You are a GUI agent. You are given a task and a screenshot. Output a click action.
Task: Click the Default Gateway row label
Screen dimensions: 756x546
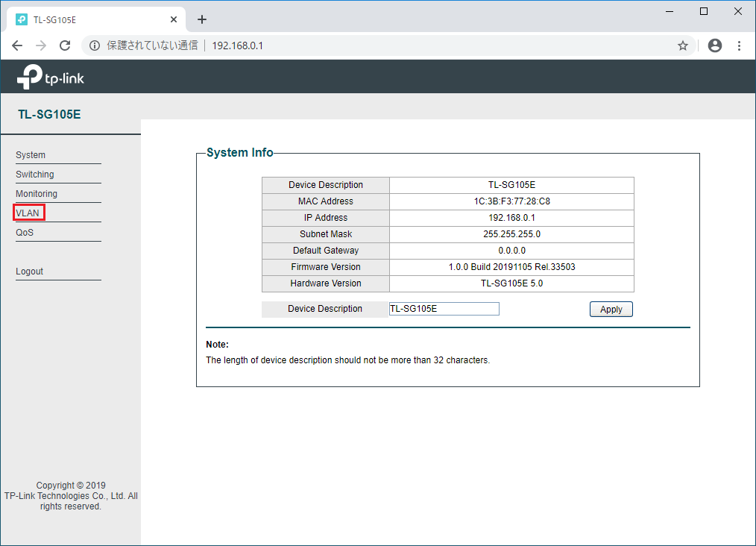326,251
